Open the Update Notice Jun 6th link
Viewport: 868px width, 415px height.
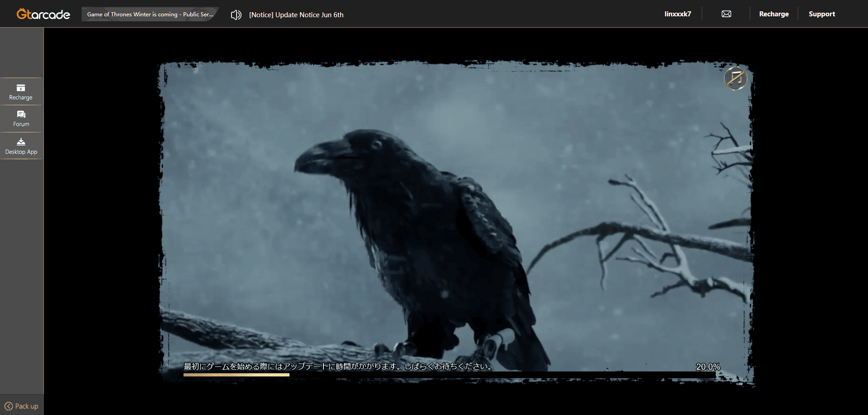296,15
